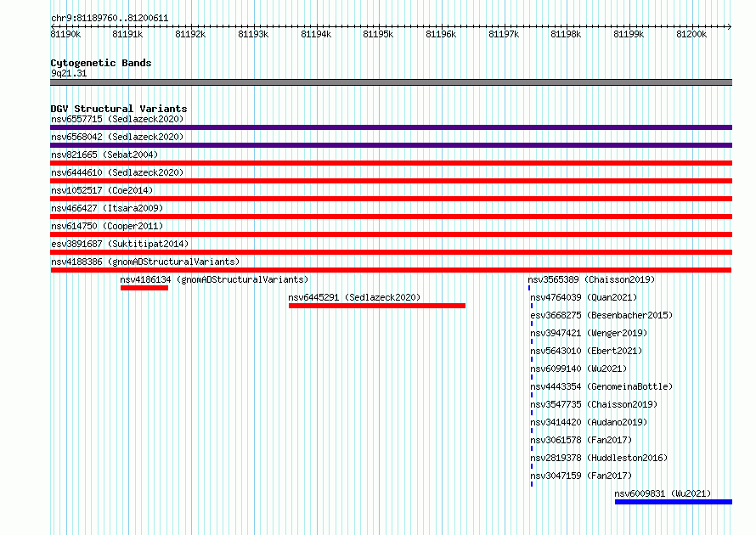This screenshot has width=756, height=535.
Task: Click the gray 9q21.31 cytogenetic band bar
Action: tap(391, 82)
